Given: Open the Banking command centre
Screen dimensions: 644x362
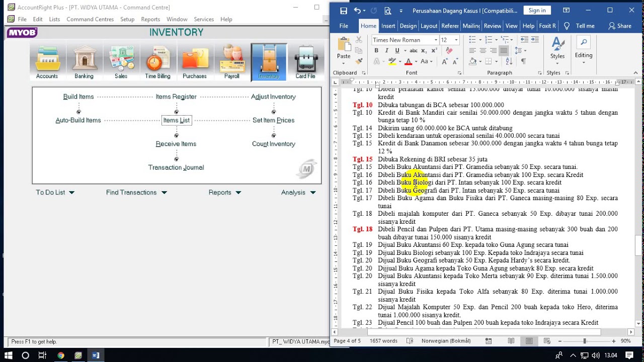Looking at the screenshot, I should point(84,62).
